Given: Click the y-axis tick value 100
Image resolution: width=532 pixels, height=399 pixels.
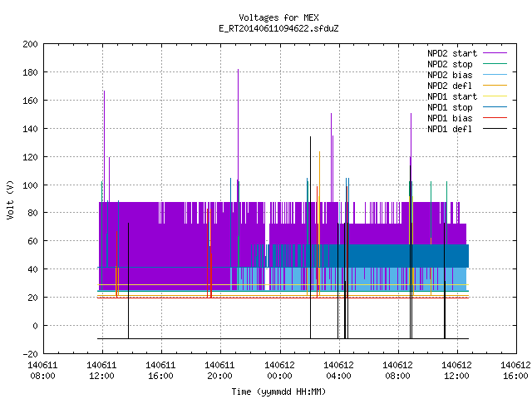Looking at the screenshot, I should point(30,185).
